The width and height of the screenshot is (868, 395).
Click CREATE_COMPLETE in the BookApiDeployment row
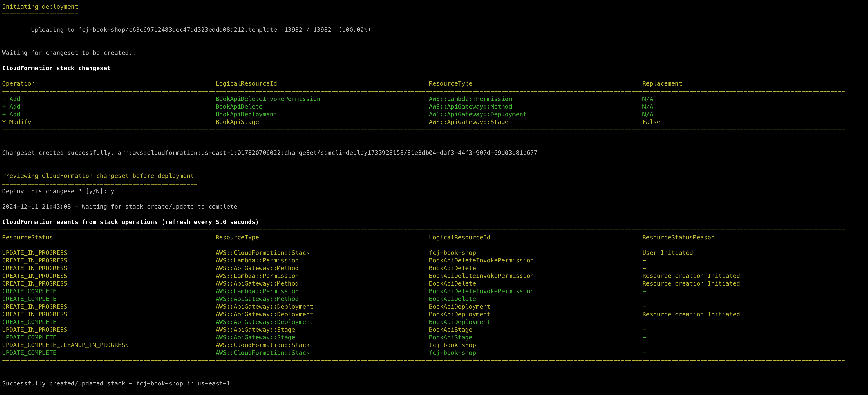[29, 322]
